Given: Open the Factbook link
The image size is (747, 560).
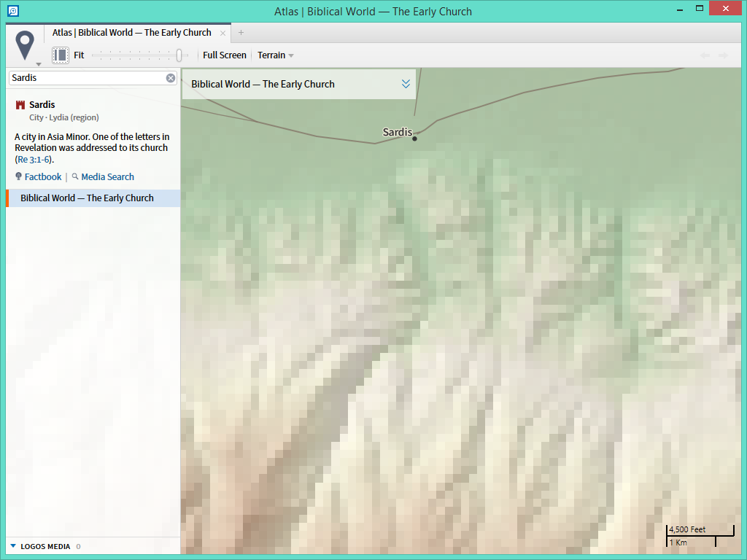Looking at the screenshot, I should click(x=43, y=176).
